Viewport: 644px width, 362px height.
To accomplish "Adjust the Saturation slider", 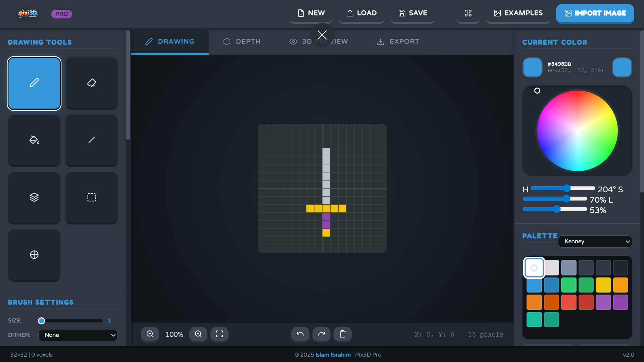I will pyautogui.click(x=555, y=199).
